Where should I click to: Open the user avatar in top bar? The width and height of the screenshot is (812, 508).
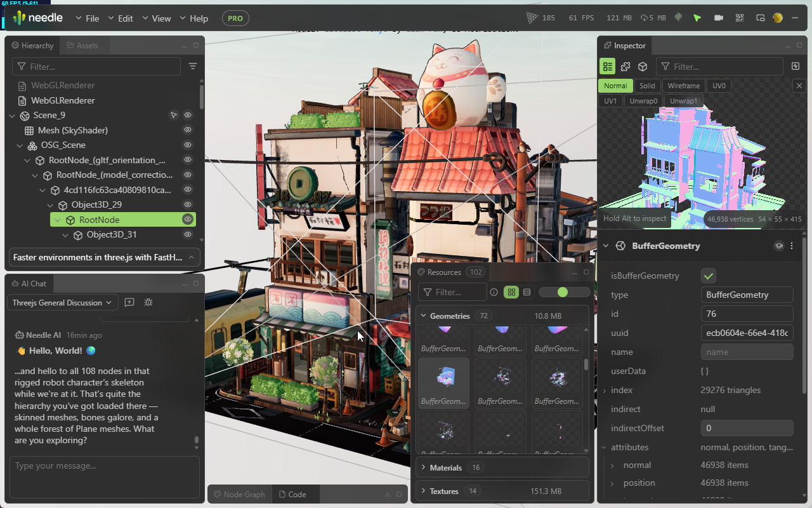pos(778,18)
